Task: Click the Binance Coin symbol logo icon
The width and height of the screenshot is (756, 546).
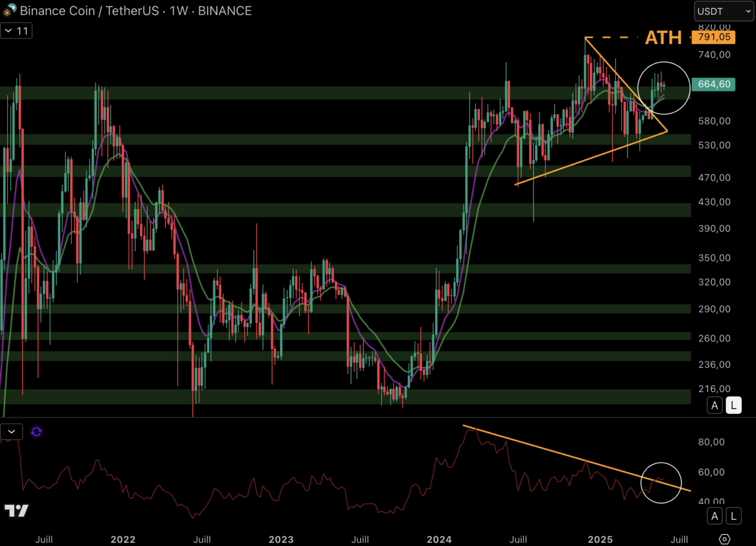Action: [x=10, y=10]
